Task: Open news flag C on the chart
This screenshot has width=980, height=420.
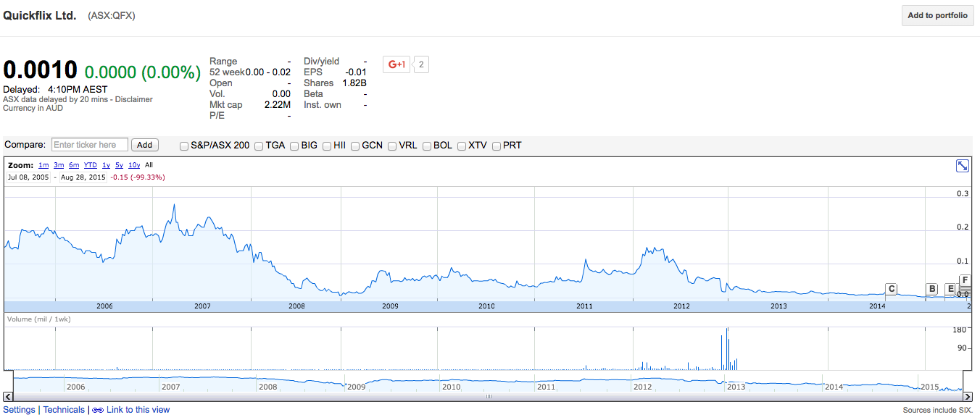Action: [892, 289]
